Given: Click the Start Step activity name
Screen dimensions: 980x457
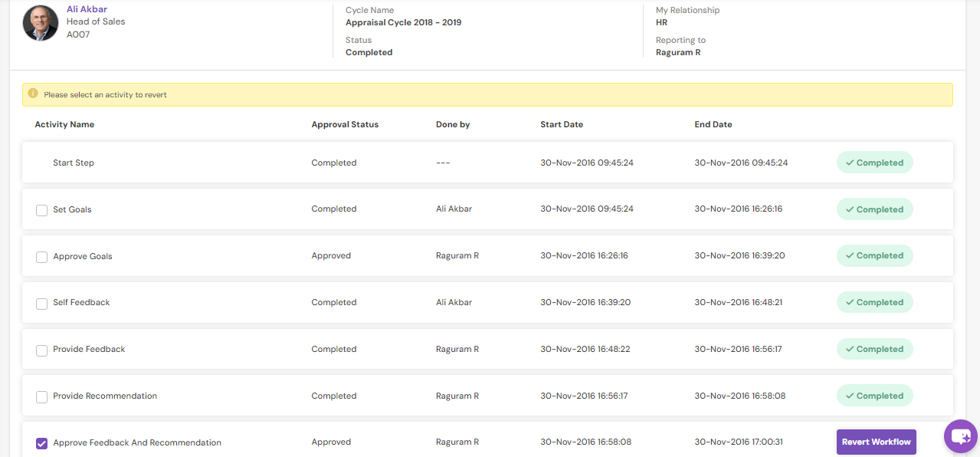Looking at the screenshot, I should [74, 163].
